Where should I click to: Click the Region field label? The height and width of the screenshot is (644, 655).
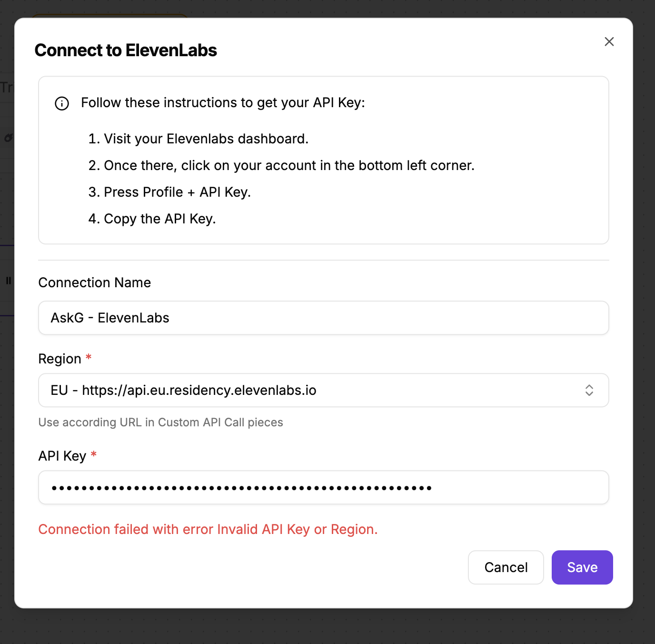[60, 359]
